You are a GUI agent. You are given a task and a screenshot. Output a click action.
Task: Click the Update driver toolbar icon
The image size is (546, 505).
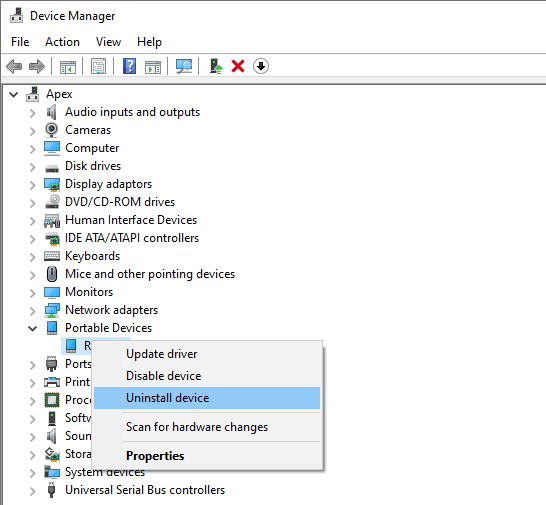tap(216, 66)
